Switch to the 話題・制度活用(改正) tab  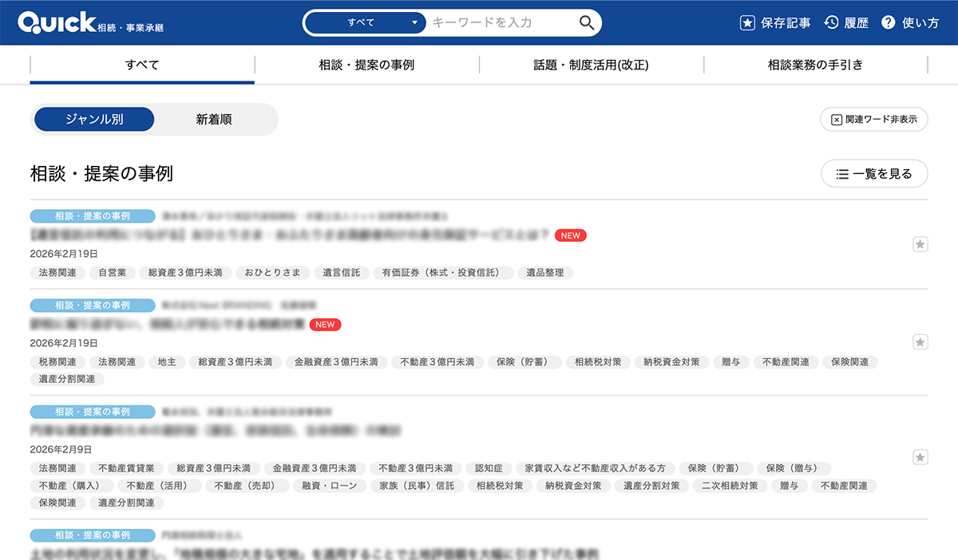coord(591,65)
